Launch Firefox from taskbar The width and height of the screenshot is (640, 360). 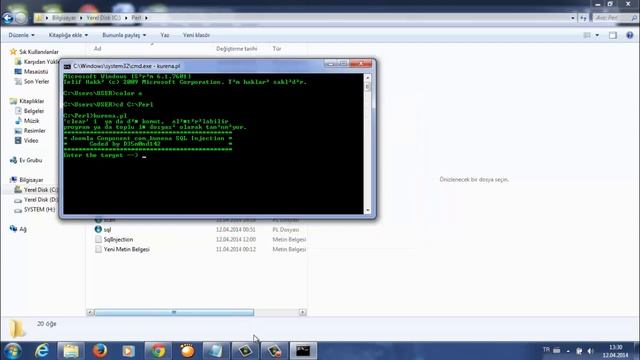(x=100, y=351)
